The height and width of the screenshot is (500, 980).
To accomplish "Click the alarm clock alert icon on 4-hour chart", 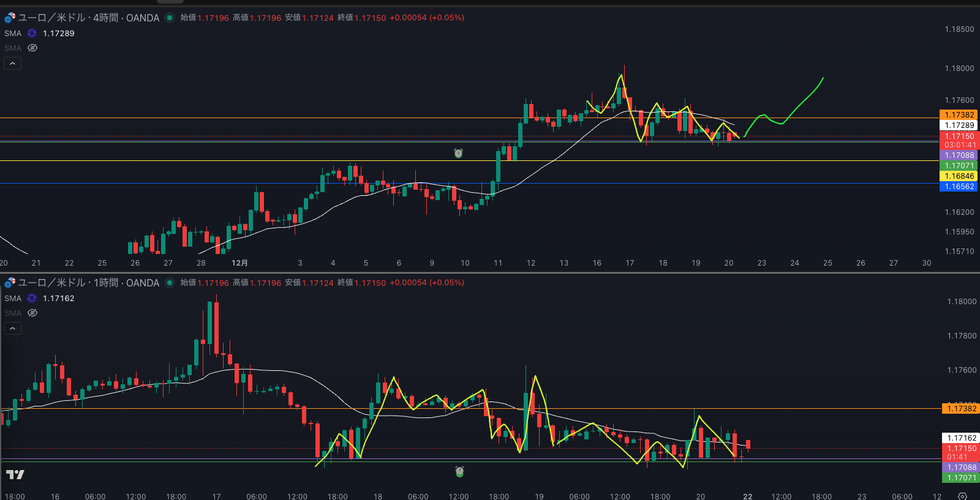I will click(x=458, y=153).
